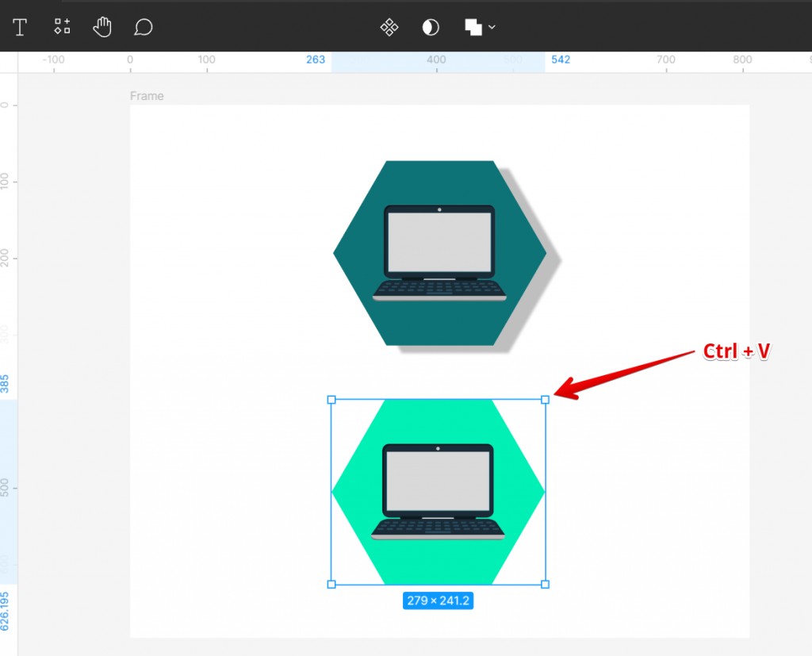This screenshot has height=656, width=812.
Task: Click the 500 mark on vertical ruler
Action: (x=6, y=488)
